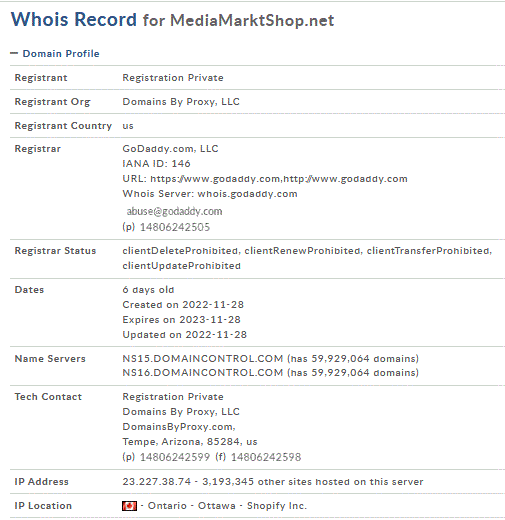This screenshot has height=520, width=505.
Task: Click the Registrar Status row label
Action: pyautogui.click(x=55, y=251)
